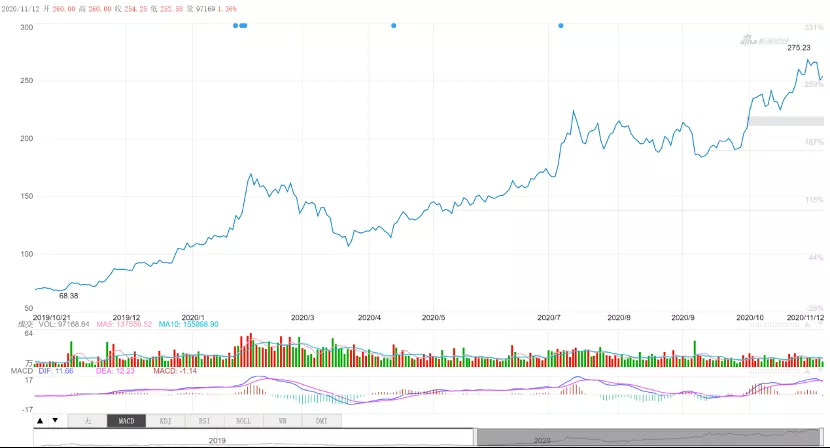Viewport: 830px width, 448px height.
Task: Click the 2020/7 date axis label
Action: [549, 318]
